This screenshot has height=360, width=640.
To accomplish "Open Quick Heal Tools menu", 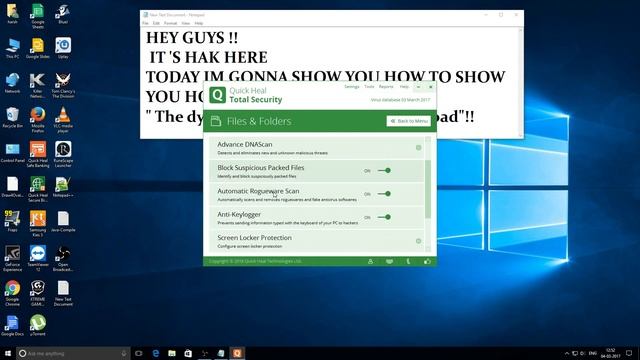I will 369,87.
